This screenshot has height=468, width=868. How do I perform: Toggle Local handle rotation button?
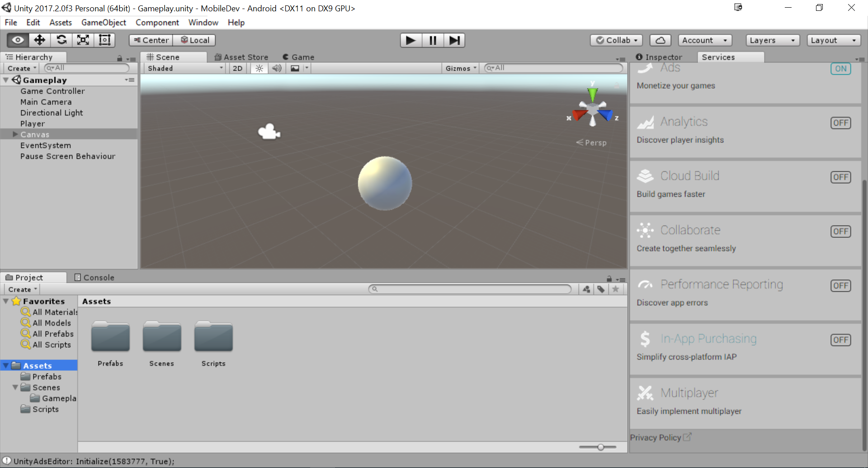(194, 40)
